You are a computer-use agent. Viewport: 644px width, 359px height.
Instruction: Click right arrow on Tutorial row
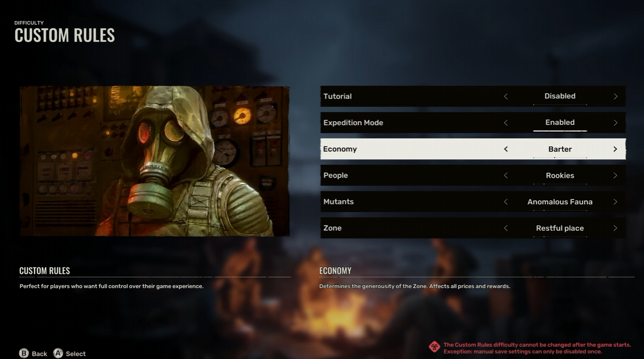pyautogui.click(x=615, y=96)
